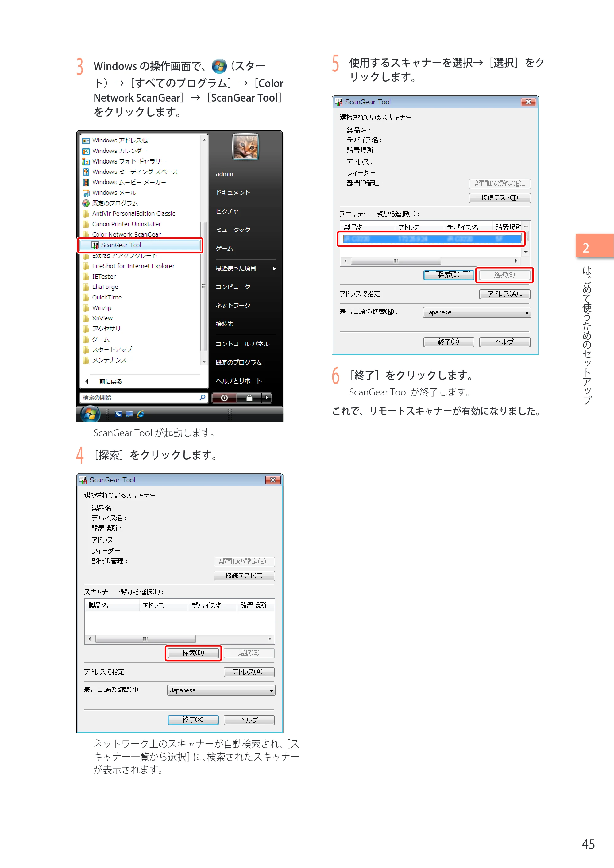Viewport: 614px width, 868px height.
Task: Launch Windows ミーティング スペース
Action: [x=130, y=172]
